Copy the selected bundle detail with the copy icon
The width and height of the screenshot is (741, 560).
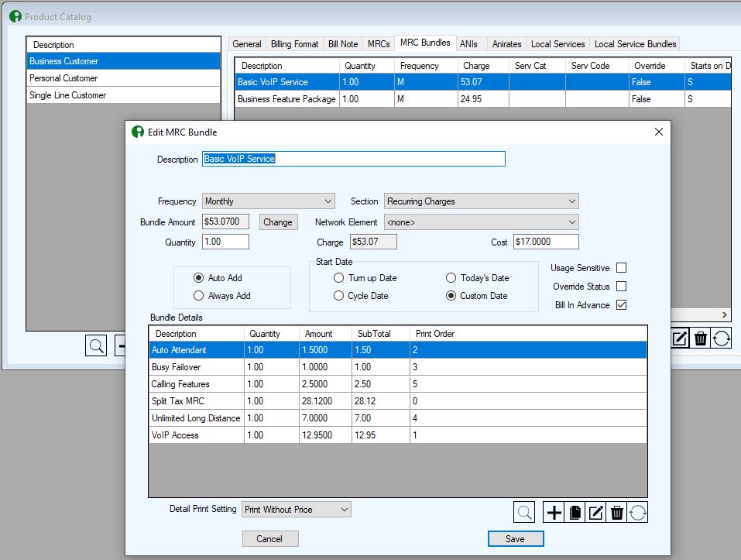pyautogui.click(x=575, y=512)
